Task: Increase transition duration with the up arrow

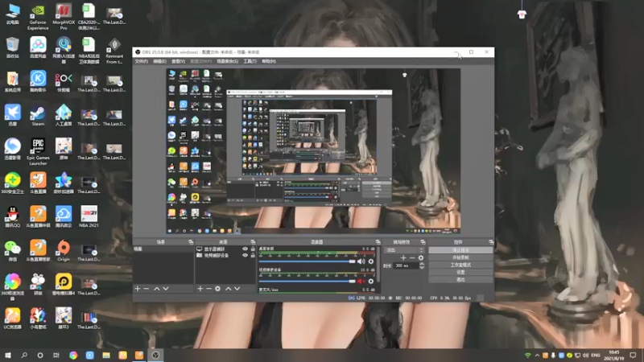Action: tap(422, 264)
